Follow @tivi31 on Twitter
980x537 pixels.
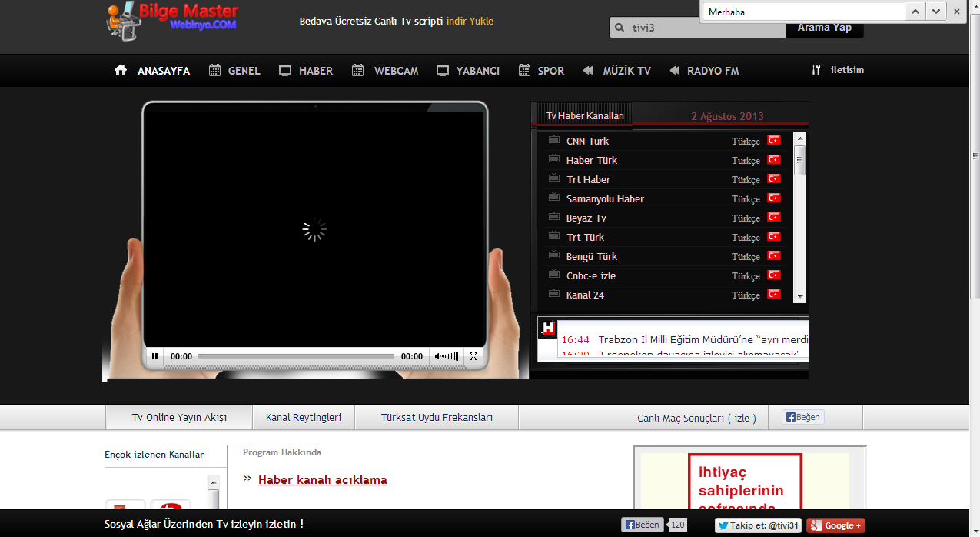coord(758,525)
